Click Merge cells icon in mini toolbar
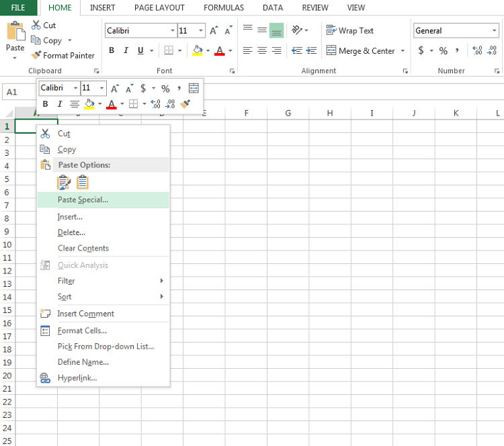The height and width of the screenshot is (446, 504). [x=194, y=88]
